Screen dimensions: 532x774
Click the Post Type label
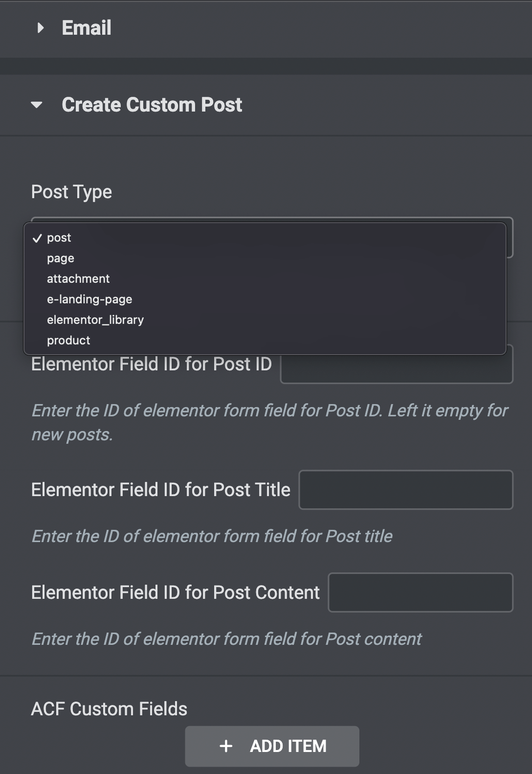coord(71,192)
